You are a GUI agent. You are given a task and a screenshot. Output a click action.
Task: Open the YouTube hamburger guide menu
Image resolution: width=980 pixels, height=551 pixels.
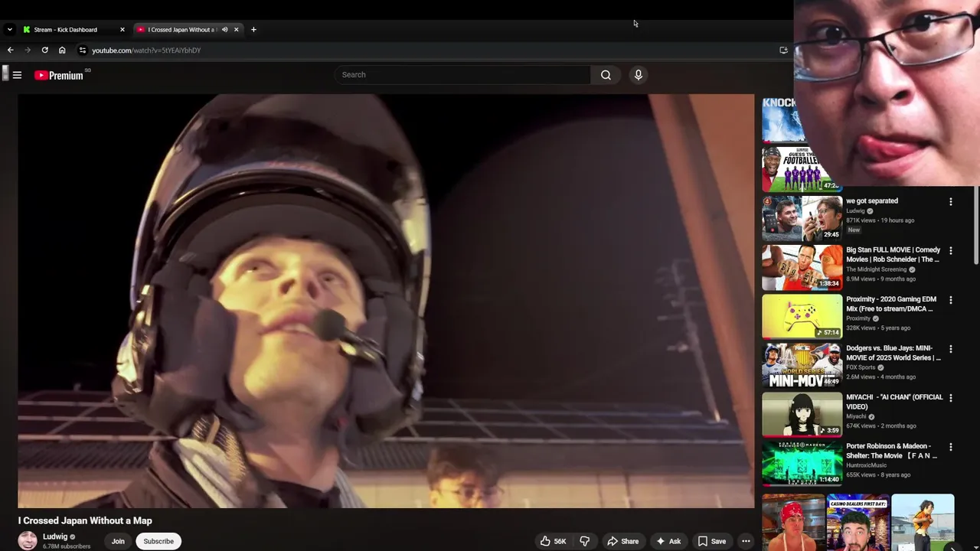click(17, 75)
